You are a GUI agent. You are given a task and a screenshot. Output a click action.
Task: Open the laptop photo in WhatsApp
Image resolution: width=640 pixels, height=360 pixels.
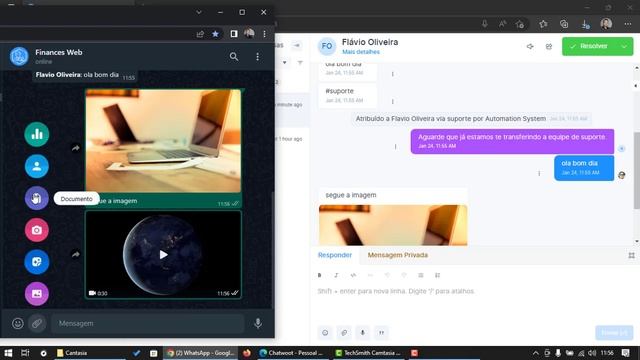[x=163, y=141]
